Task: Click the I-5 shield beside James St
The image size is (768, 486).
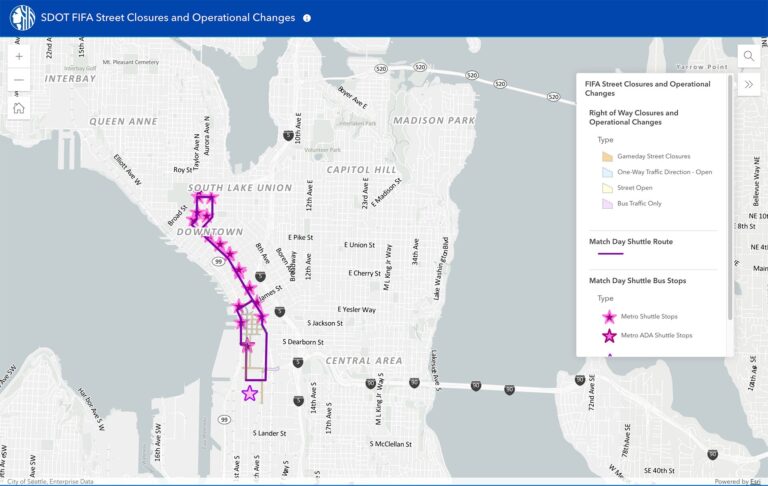Action: (261, 276)
